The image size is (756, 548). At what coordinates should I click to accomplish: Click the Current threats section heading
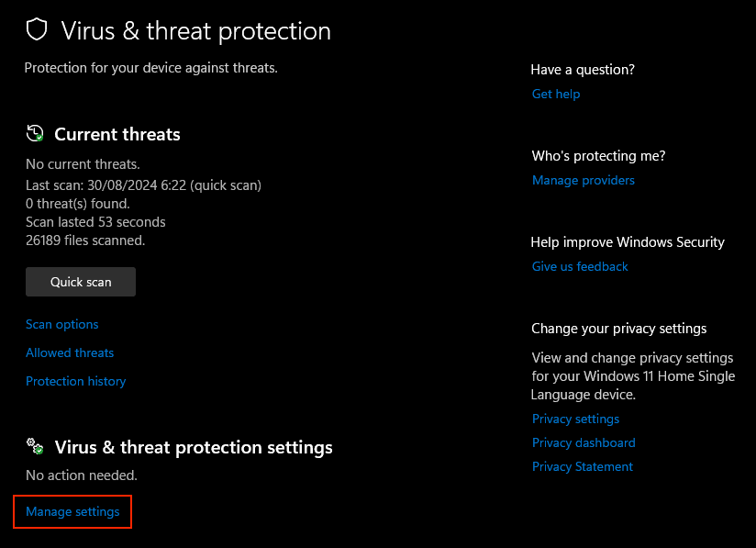tap(117, 134)
